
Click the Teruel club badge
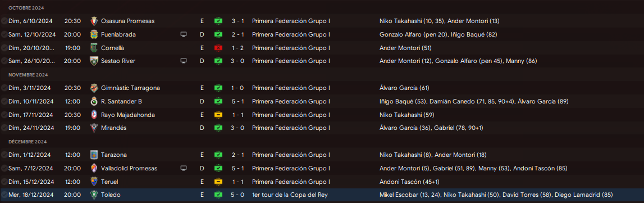tap(94, 182)
